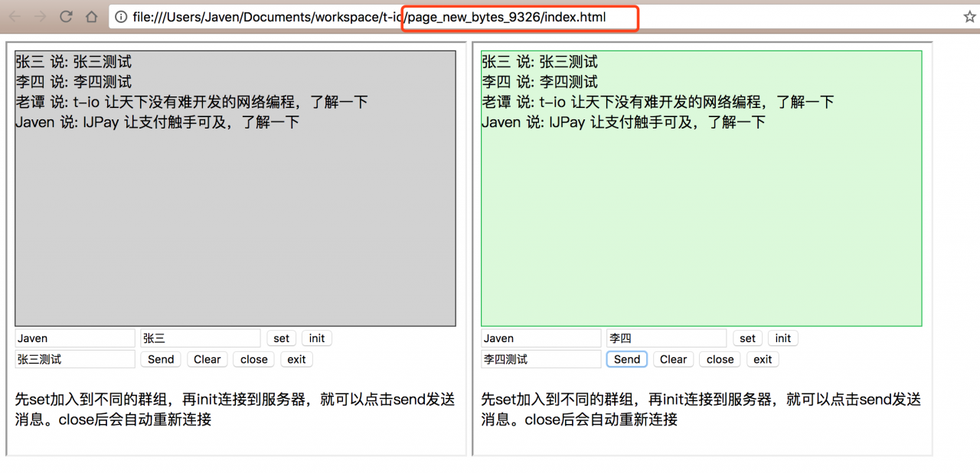
Task: Click the 先set加入 instructions in left panel
Action: pyautogui.click(x=235, y=409)
